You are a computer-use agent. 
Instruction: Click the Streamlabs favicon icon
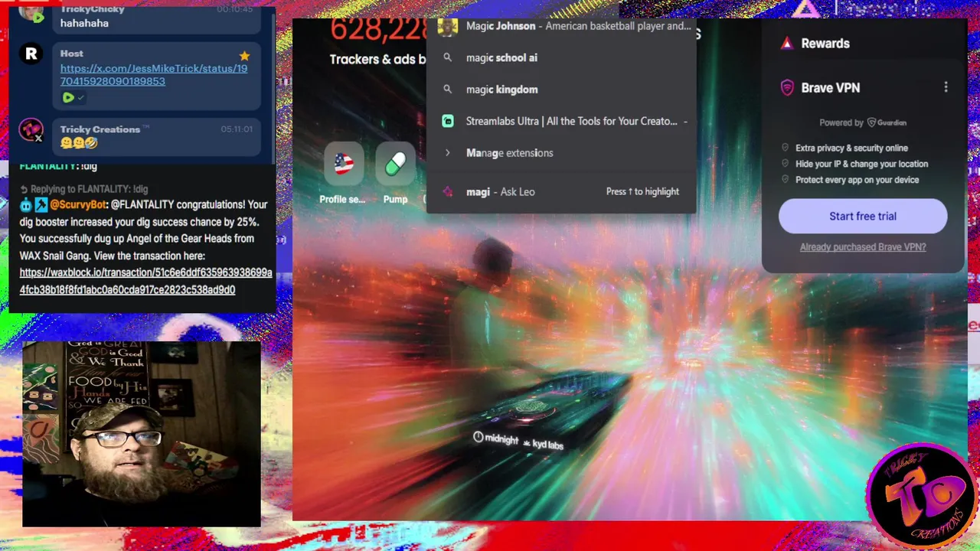pos(448,121)
